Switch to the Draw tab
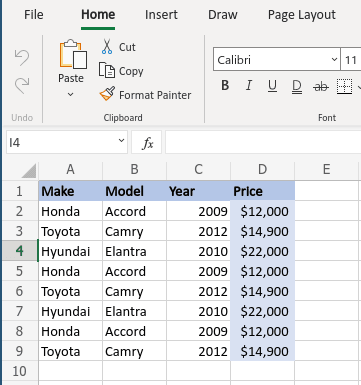361x385 pixels. (x=223, y=15)
